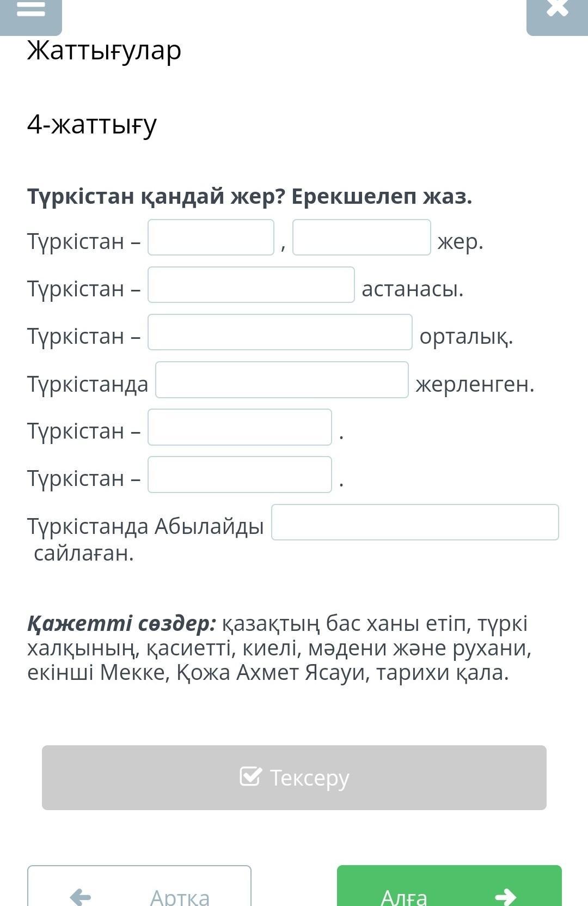Click the right arrow icon on Алға
Viewport: 588px width, 906px height.
pyautogui.click(x=505, y=896)
